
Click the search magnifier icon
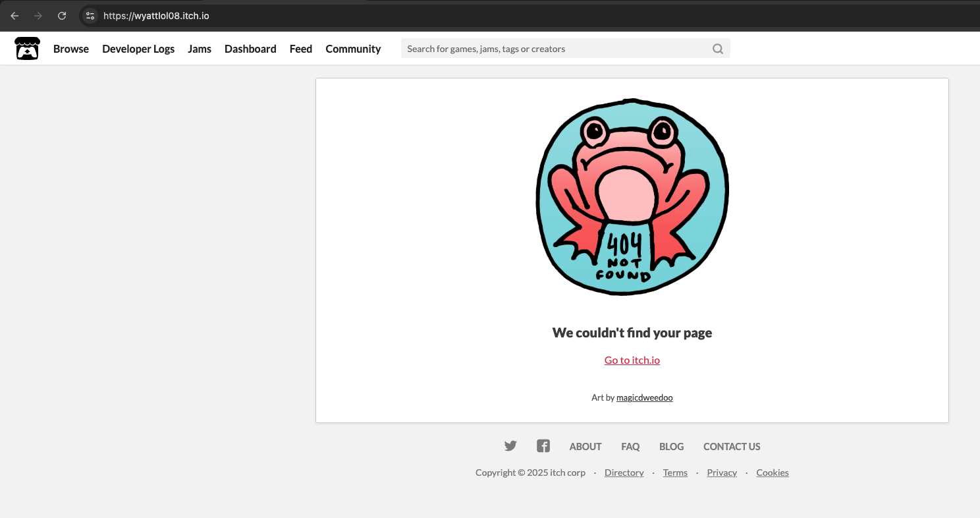[718, 49]
